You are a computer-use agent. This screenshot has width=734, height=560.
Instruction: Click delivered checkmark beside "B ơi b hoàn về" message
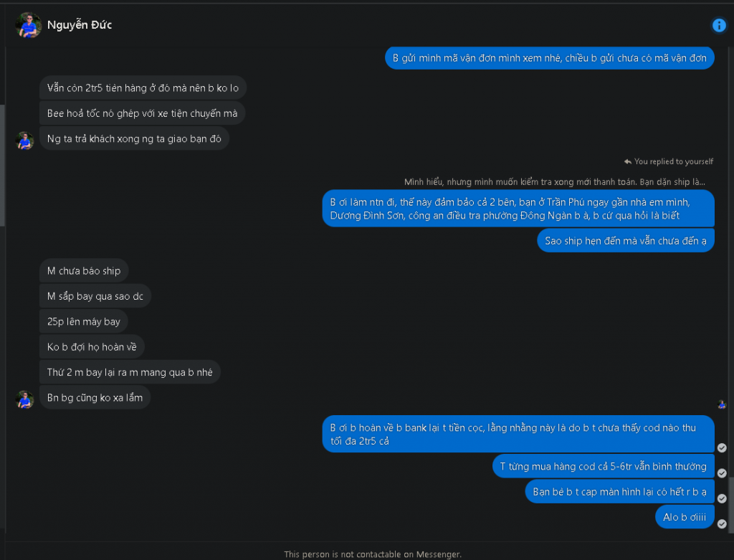722,447
